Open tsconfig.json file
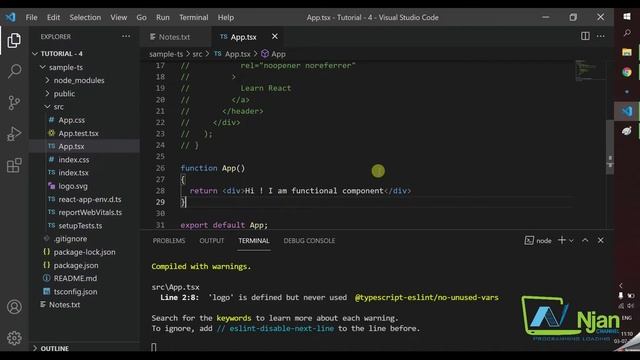The height and width of the screenshot is (360, 640). 75,291
